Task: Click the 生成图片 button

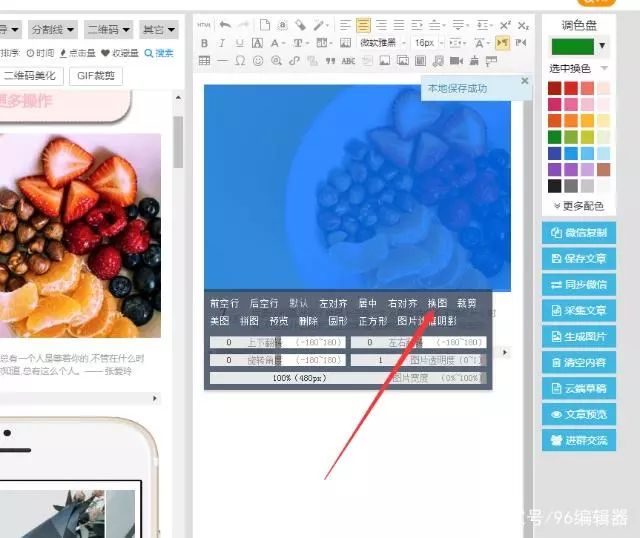Action: coord(579,336)
